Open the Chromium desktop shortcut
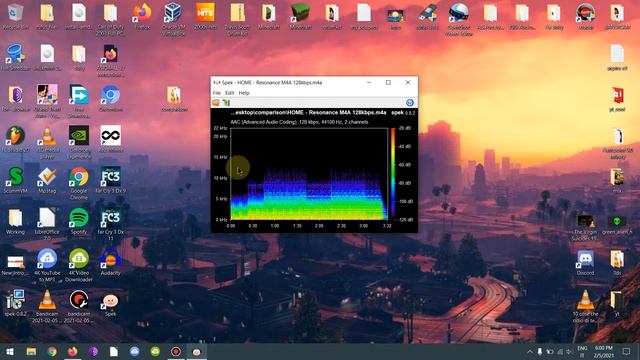Viewport: 640px width, 360px height. point(111,98)
